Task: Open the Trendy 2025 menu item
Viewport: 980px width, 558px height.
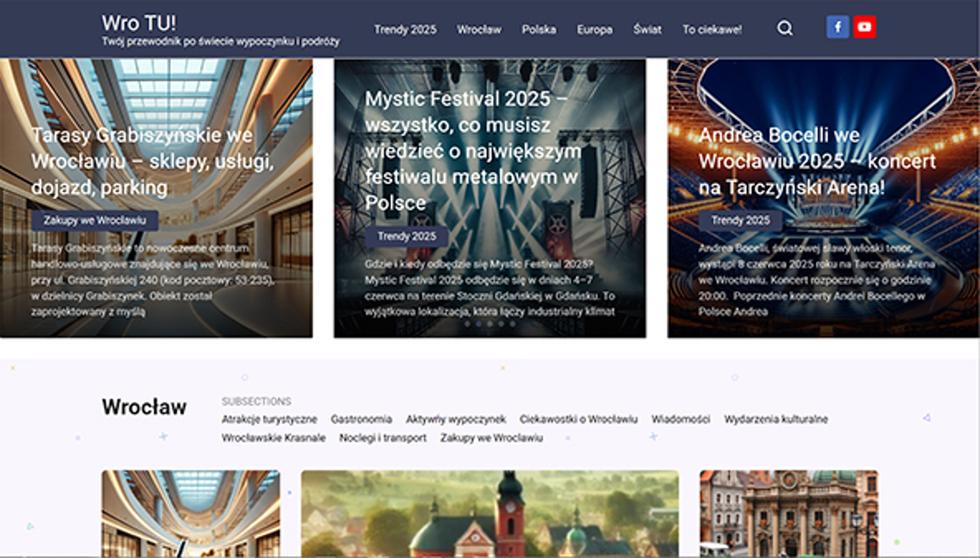Action: pyautogui.click(x=406, y=30)
